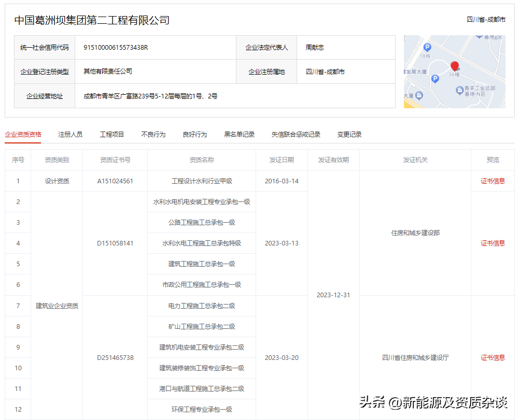Click the 资质类别 column header
The height and width of the screenshot is (420, 519).
[x=57, y=160]
